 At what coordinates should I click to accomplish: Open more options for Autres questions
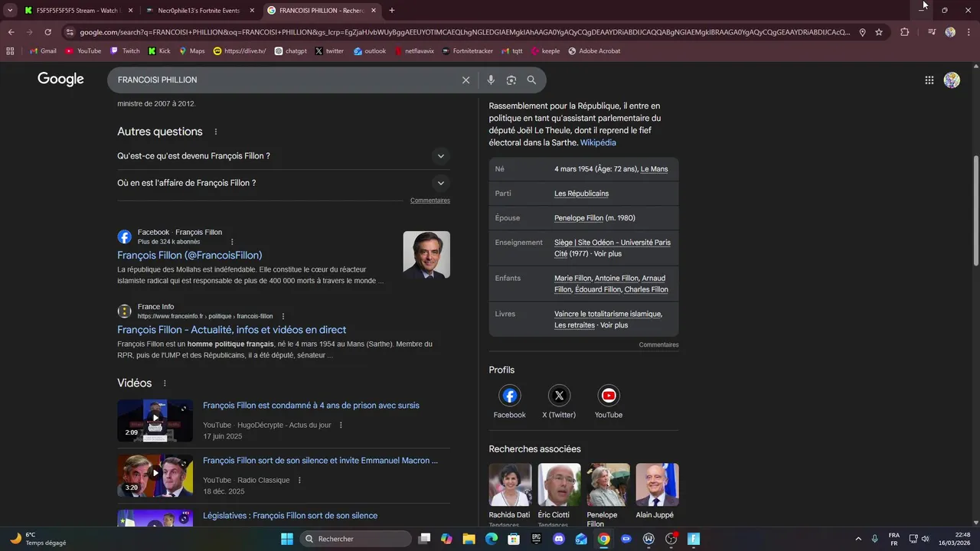(x=216, y=132)
